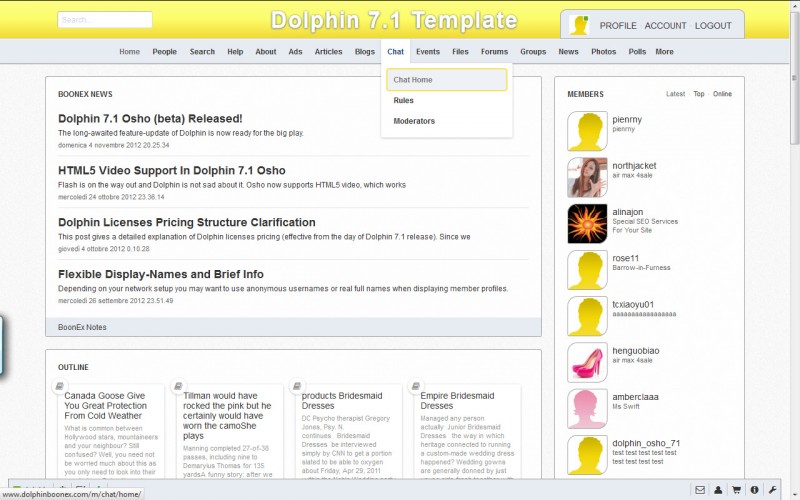Open the mail envelope icon in bottom bar

(700, 490)
